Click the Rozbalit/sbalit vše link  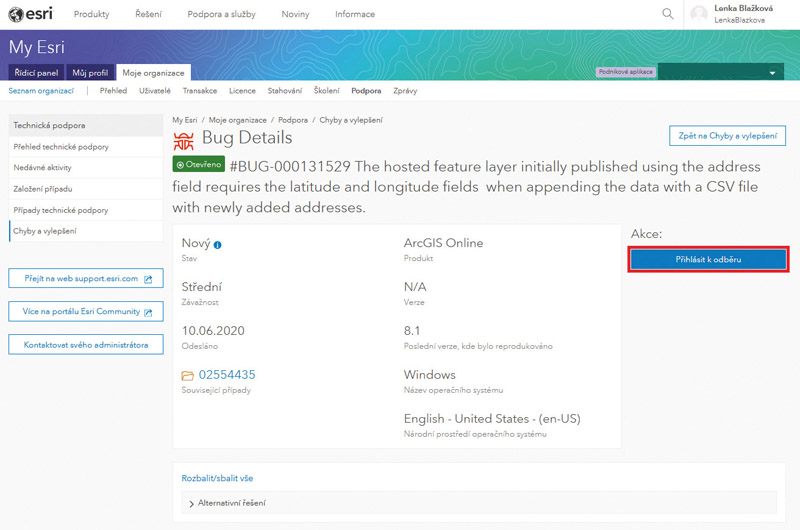[217, 478]
